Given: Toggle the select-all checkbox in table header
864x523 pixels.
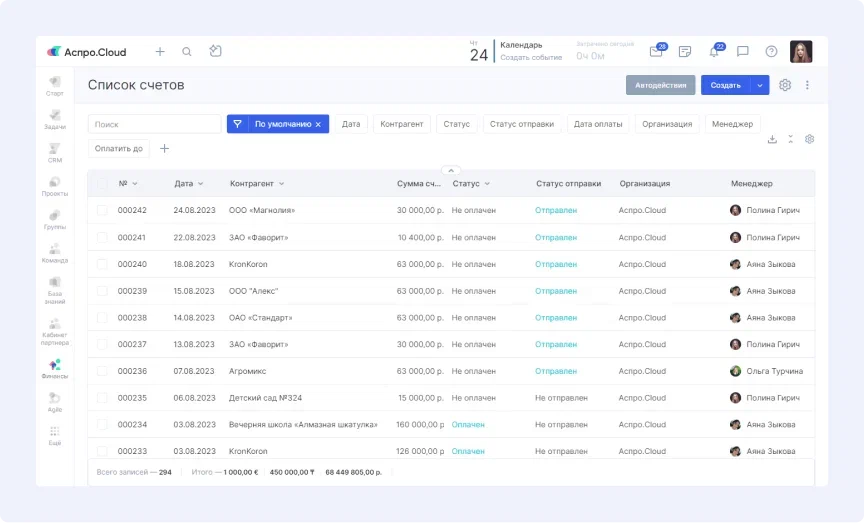Looking at the screenshot, I should (102, 184).
